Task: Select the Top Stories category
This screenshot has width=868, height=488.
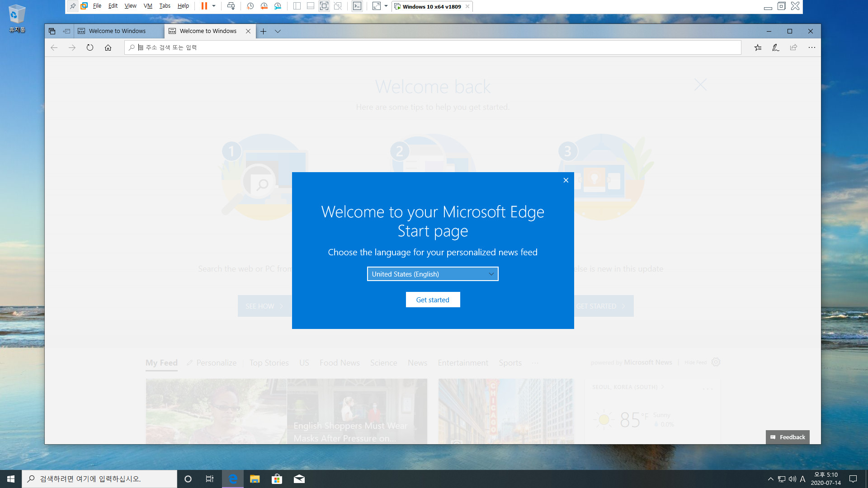Action: click(269, 363)
